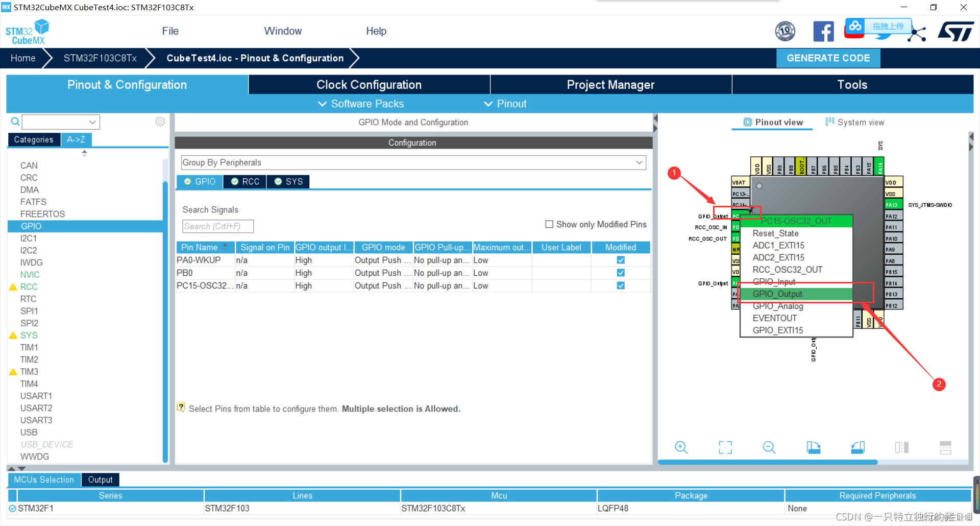Flip the chip view vertically
Image resolution: width=980 pixels, height=526 pixels.
[945, 447]
